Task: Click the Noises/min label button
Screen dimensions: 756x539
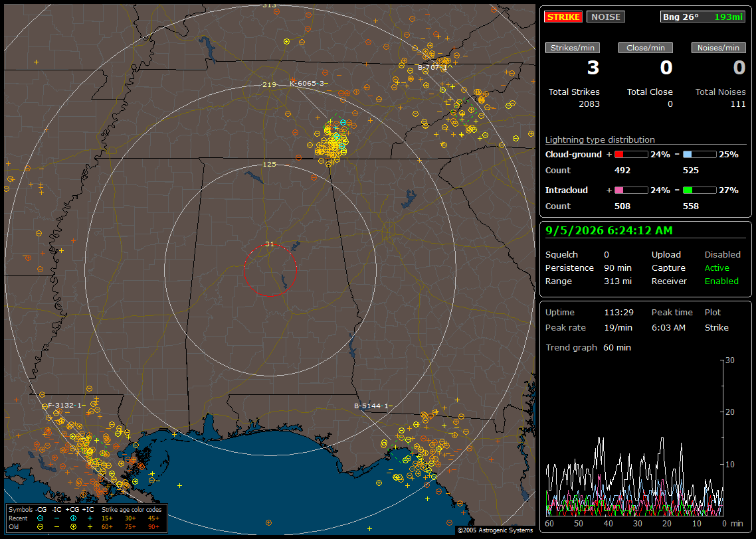Action: tap(718, 48)
